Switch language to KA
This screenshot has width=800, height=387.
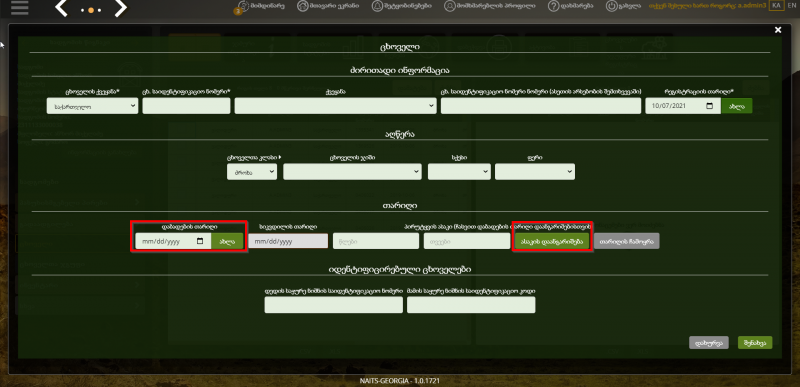tap(777, 6)
